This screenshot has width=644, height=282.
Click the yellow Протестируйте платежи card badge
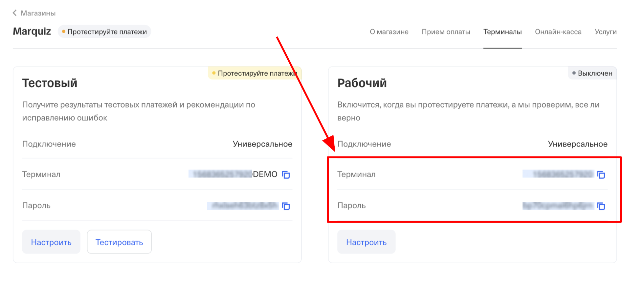(x=255, y=73)
